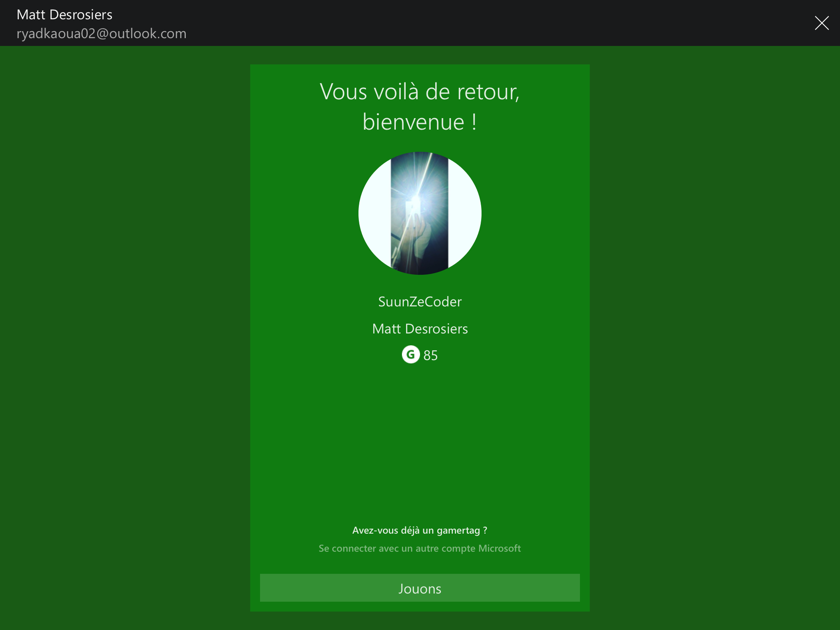Viewport: 840px width, 630px height.
Task: Close the sign-in dialog with the X
Action: point(822,23)
